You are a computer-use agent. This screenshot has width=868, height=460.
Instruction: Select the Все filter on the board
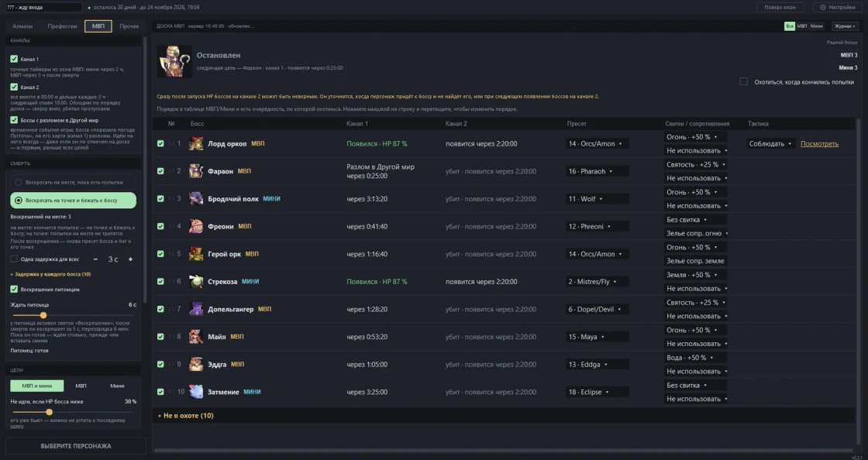[790, 26]
